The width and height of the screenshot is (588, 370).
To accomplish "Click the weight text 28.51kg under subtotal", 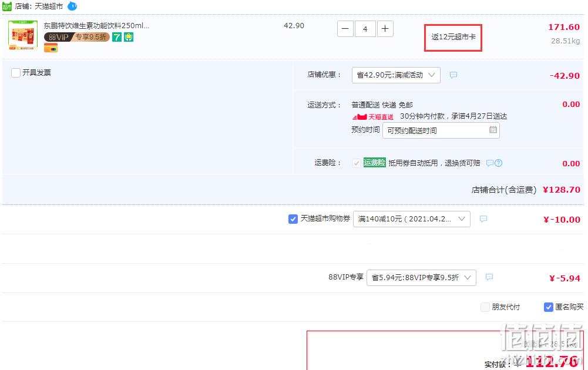I will [x=565, y=41].
